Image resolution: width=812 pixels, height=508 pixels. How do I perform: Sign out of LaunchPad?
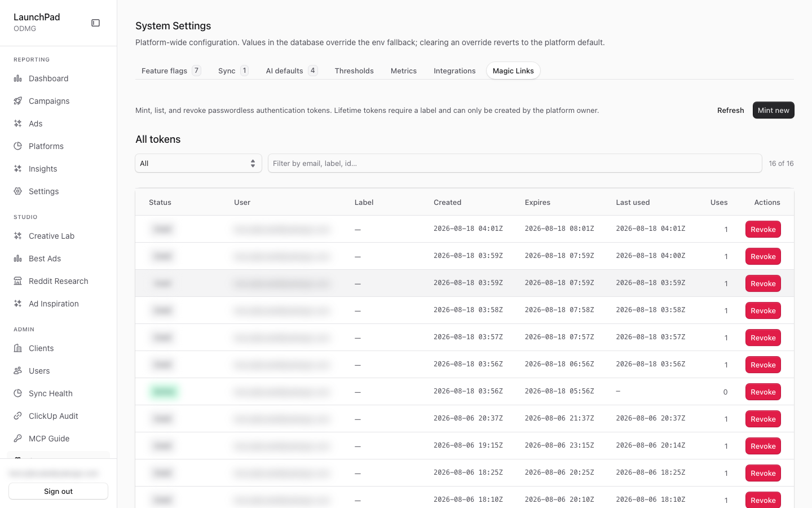59,491
